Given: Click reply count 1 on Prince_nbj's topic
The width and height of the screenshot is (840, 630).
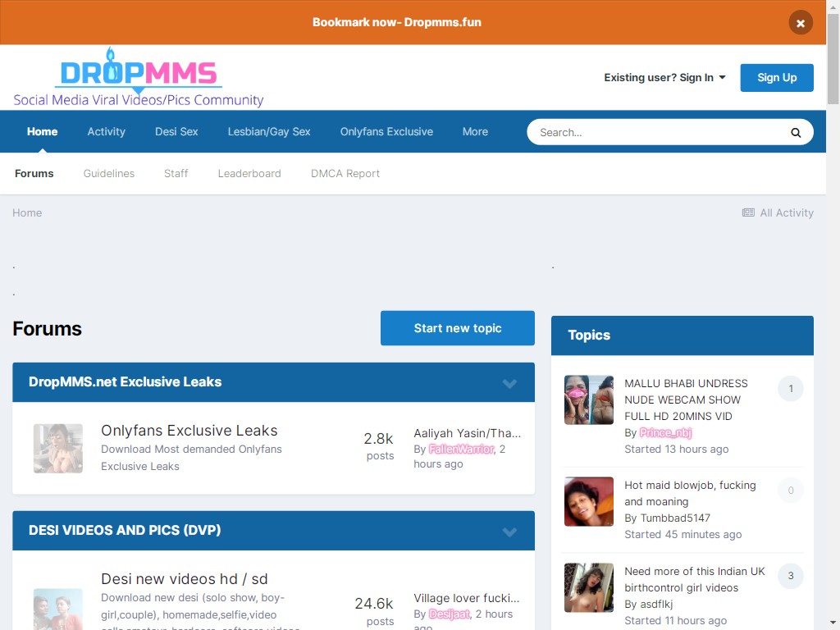Looking at the screenshot, I should coord(791,388).
